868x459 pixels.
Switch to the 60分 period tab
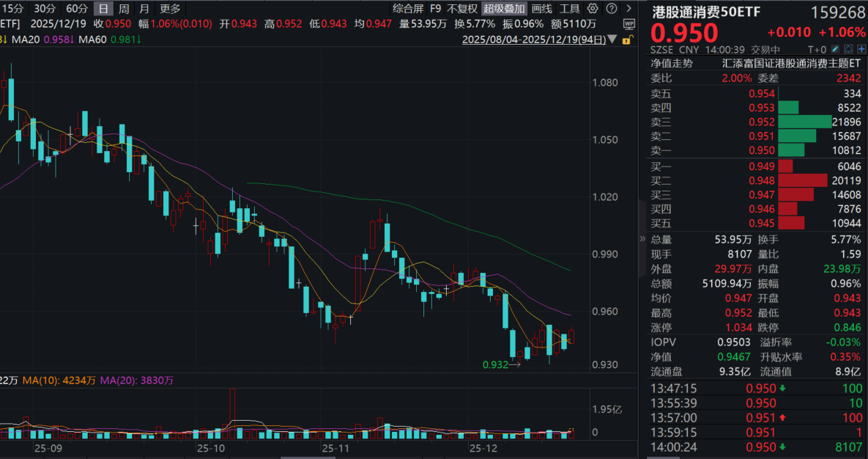click(x=76, y=9)
